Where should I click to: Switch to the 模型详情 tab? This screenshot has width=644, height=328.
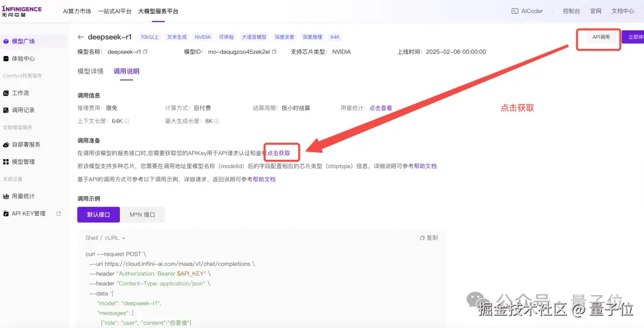[x=91, y=71]
